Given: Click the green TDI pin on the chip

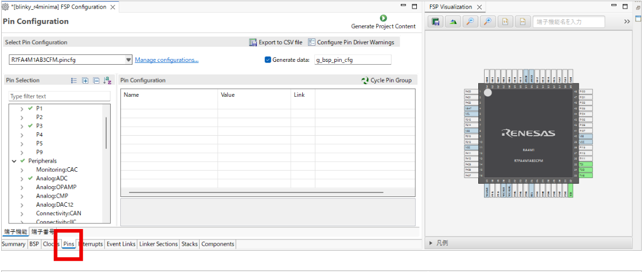Looking at the screenshot, I should [586, 164].
